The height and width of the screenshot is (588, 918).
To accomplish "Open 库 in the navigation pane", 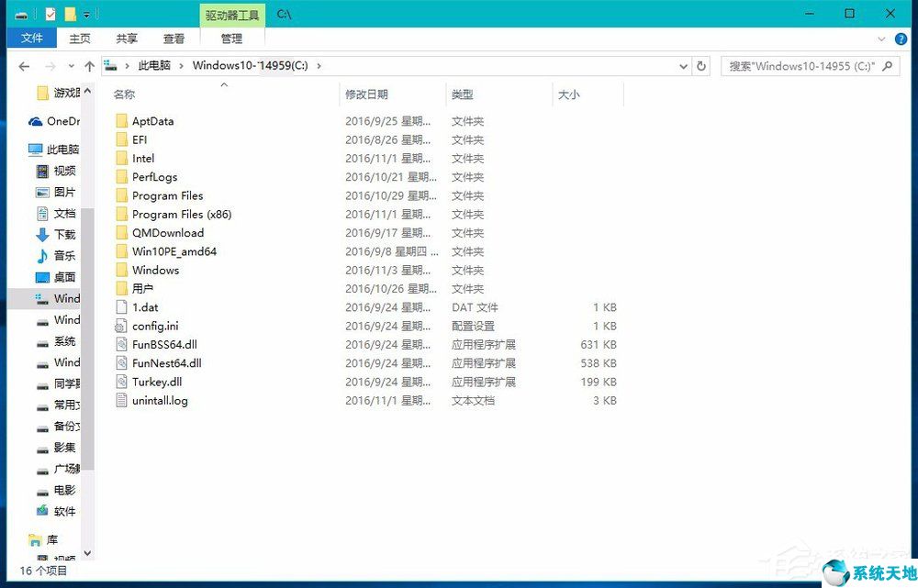I will 43,539.
